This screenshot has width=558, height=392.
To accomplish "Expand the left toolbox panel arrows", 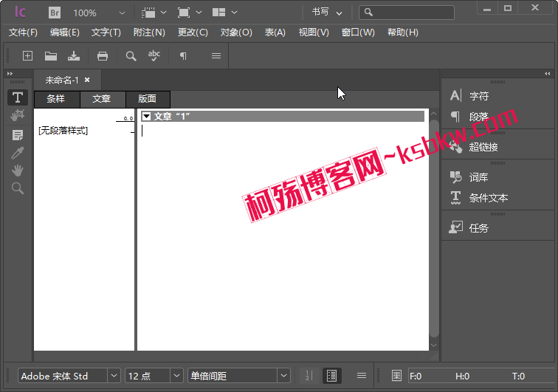I will click(x=10, y=73).
